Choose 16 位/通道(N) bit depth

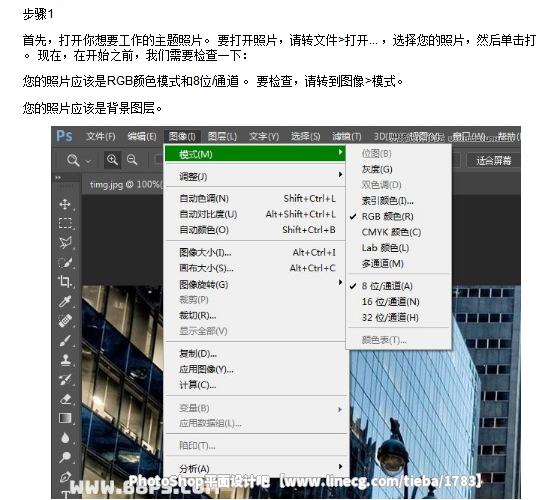coord(390,302)
